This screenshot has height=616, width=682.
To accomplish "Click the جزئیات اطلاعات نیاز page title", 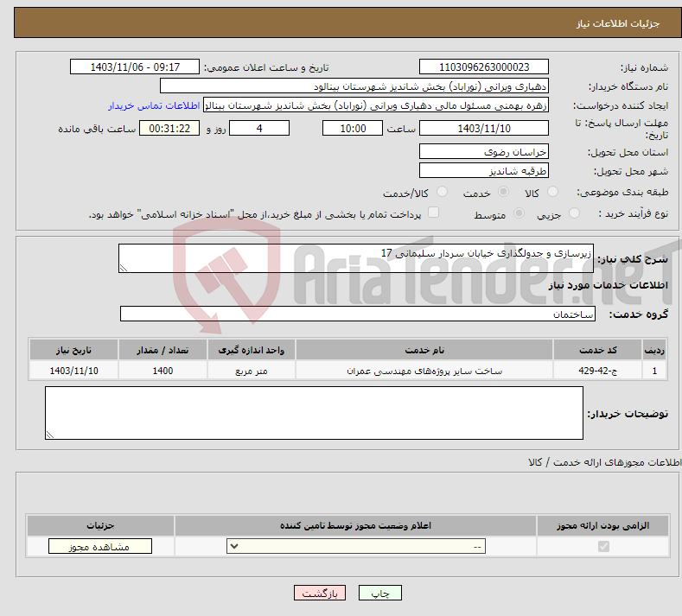I will click(618, 23).
